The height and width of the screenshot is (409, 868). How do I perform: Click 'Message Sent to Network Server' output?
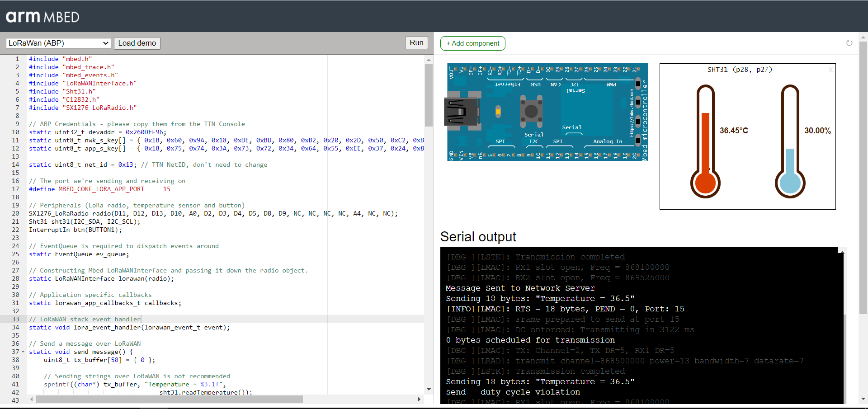[x=520, y=288]
